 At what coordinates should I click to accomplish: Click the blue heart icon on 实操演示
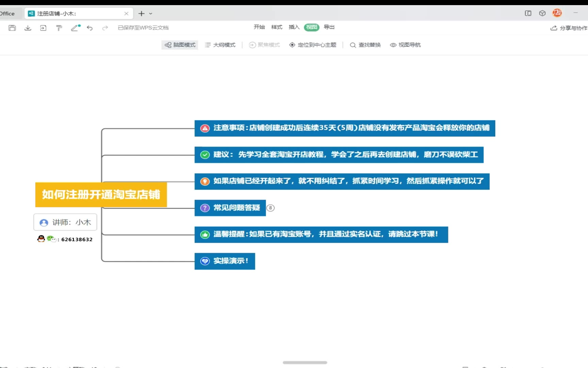pyautogui.click(x=205, y=261)
